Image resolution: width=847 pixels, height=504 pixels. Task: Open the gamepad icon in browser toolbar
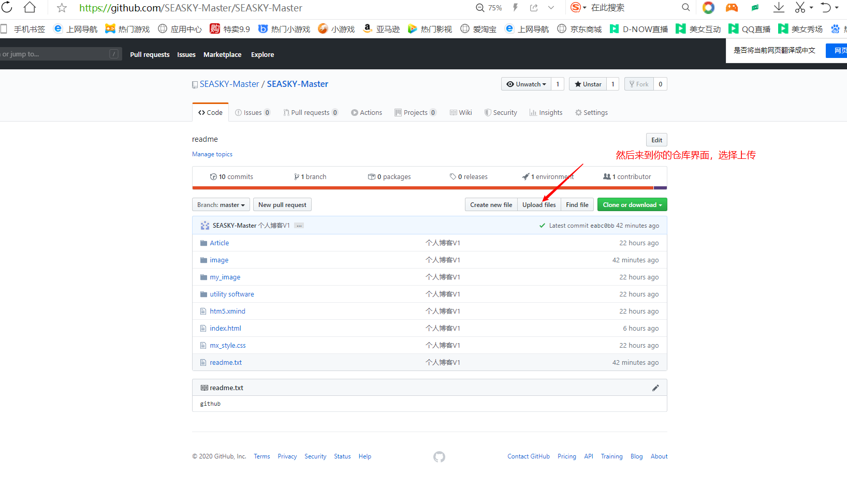[x=732, y=7]
